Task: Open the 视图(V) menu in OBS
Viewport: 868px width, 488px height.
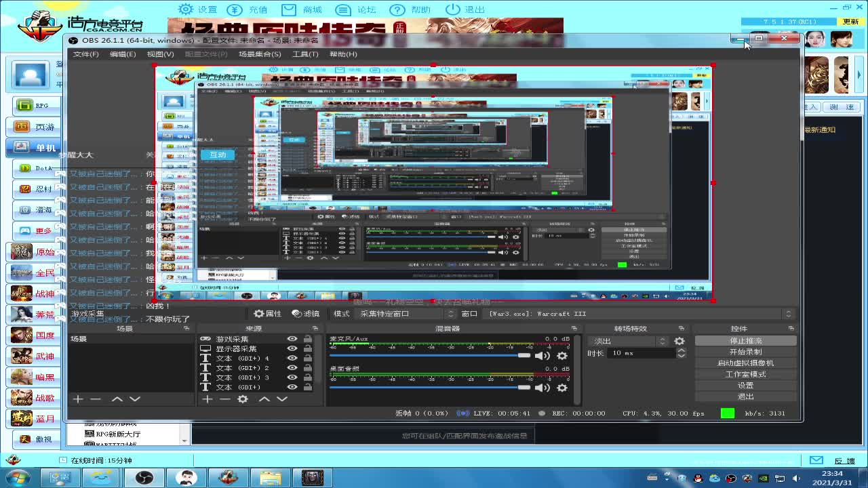Action: pyautogui.click(x=161, y=54)
